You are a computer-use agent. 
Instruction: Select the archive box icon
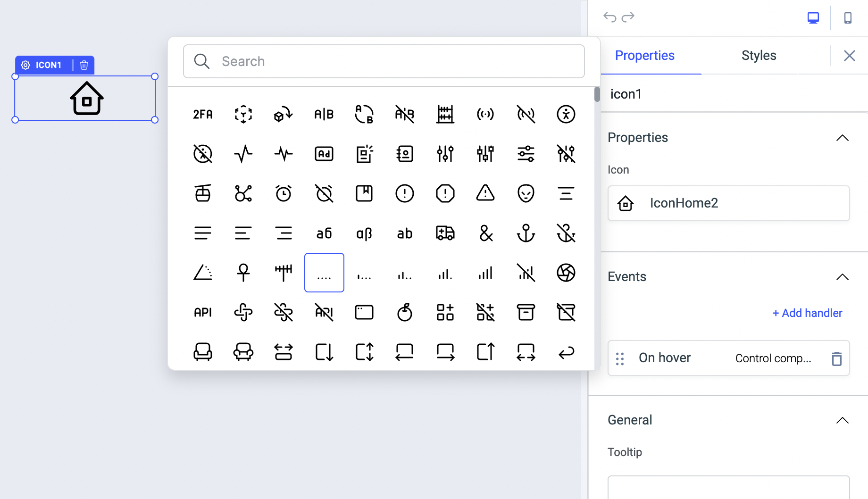tap(526, 312)
